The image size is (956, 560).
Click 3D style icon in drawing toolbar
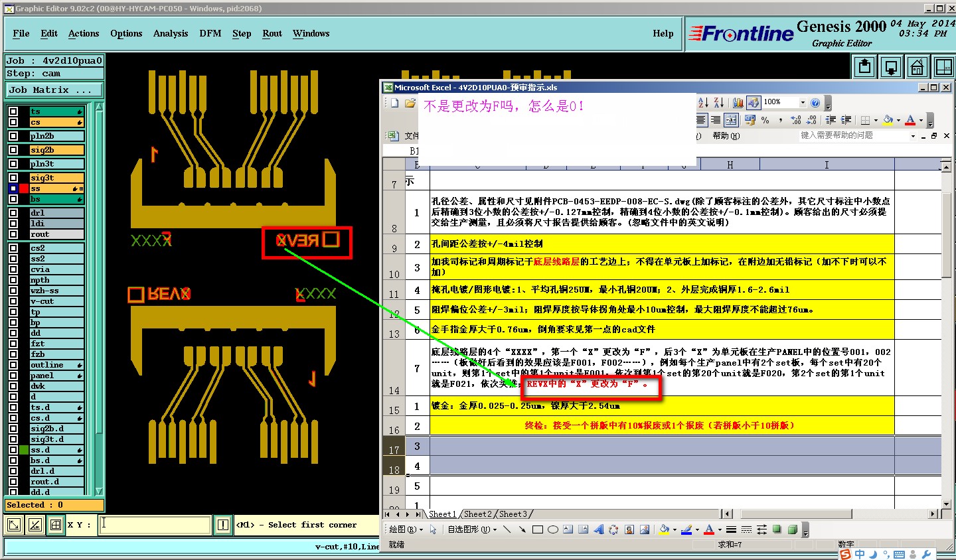click(792, 529)
